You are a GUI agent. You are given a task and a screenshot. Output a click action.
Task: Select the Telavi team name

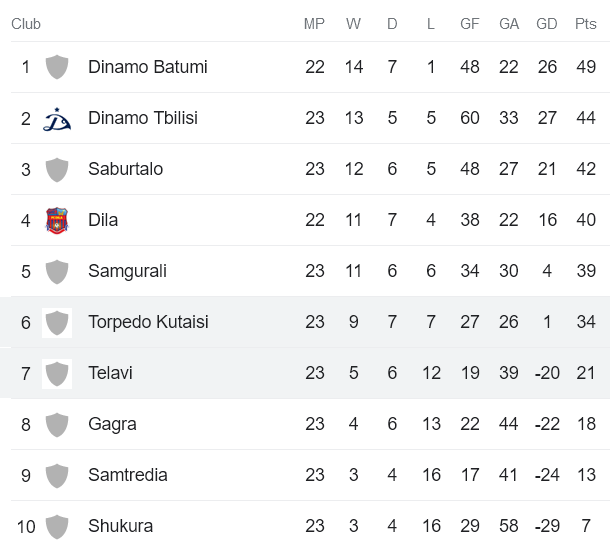click(x=110, y=373)
